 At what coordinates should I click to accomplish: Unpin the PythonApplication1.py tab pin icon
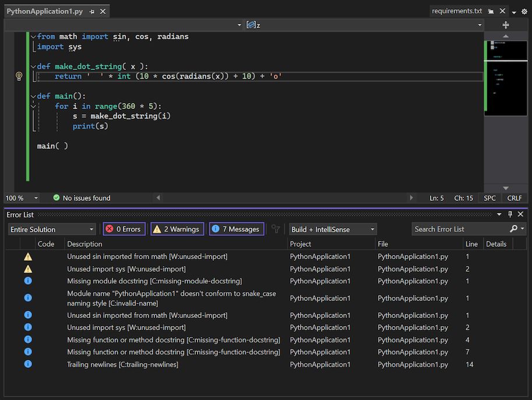91,10
